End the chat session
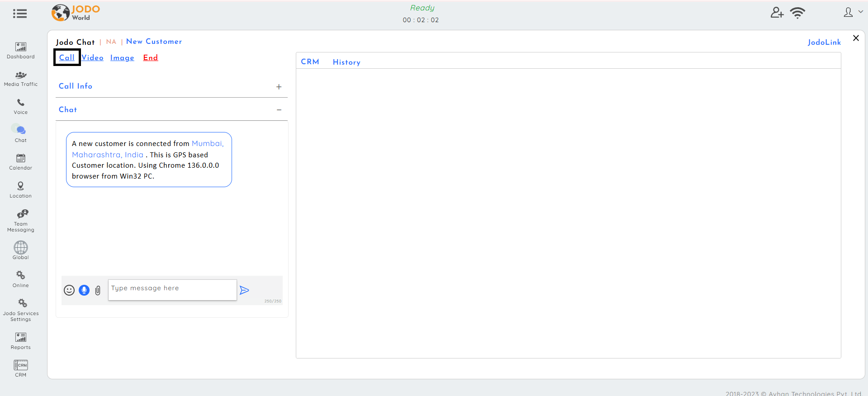 (x=151, y=57)
